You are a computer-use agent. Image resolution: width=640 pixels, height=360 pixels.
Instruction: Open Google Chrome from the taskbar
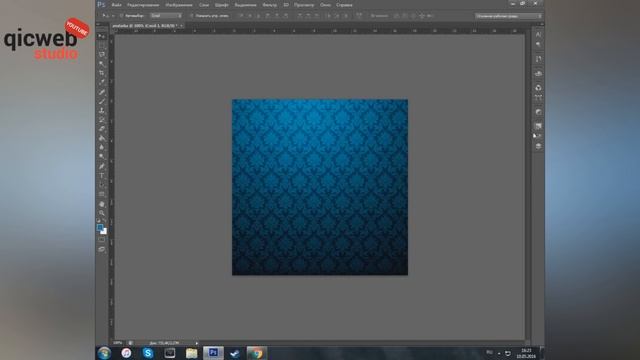point(257,353)
